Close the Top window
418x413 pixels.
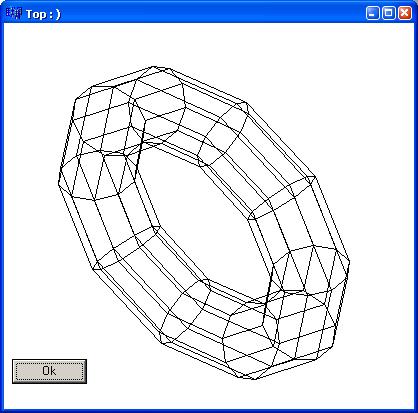click(405, 13)
